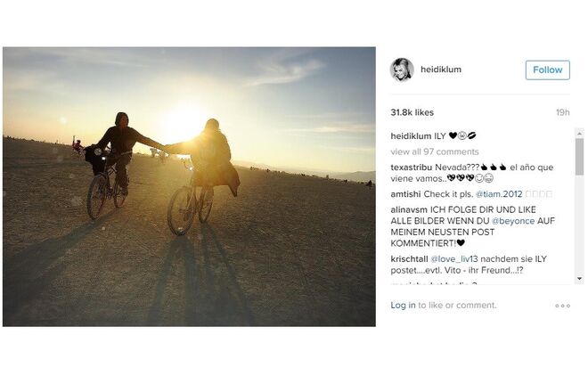Click the 19h post timestamp
The width and height of the screenshot is (588, 376).
(x=562, y=112)
